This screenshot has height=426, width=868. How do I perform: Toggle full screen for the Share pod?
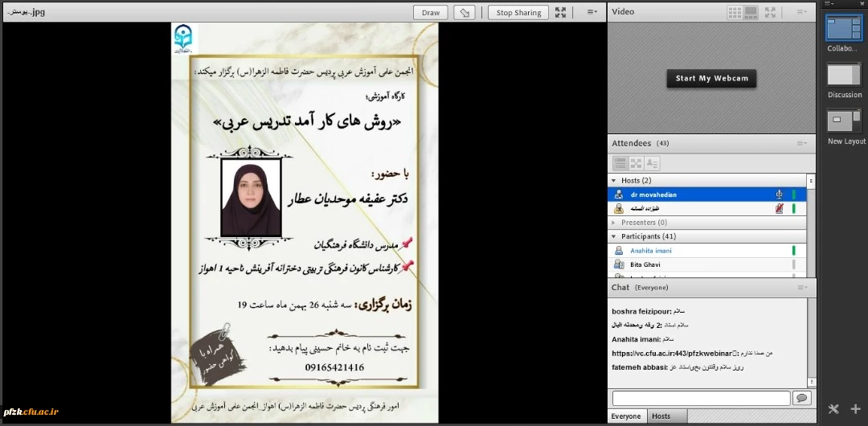561,12
